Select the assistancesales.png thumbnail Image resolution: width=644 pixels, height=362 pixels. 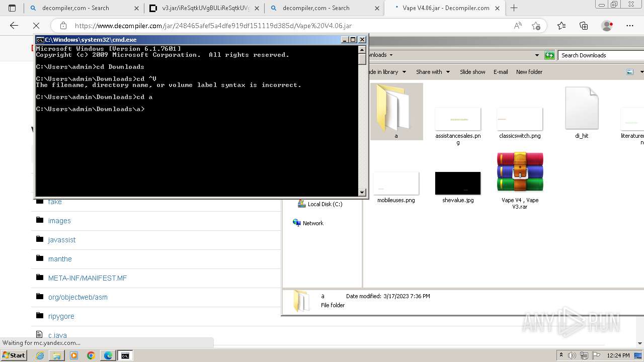pos(458,120)
